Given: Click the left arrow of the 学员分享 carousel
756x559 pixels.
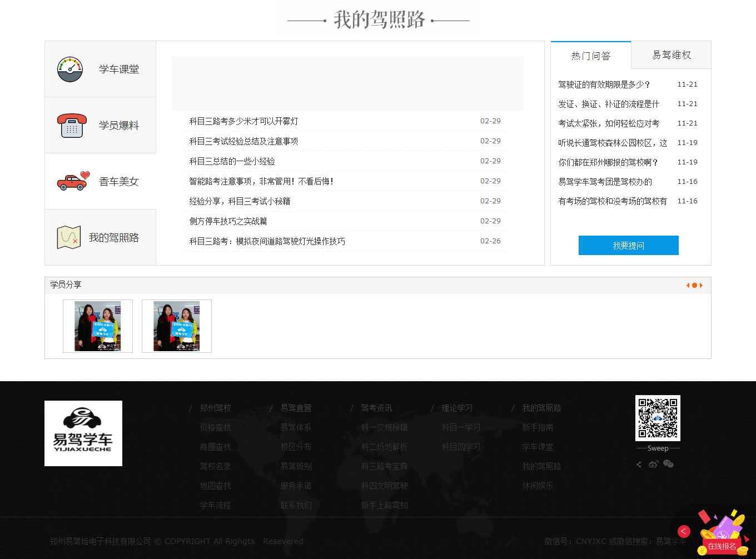Looking at the screenshot, I should tap(688, 285).
